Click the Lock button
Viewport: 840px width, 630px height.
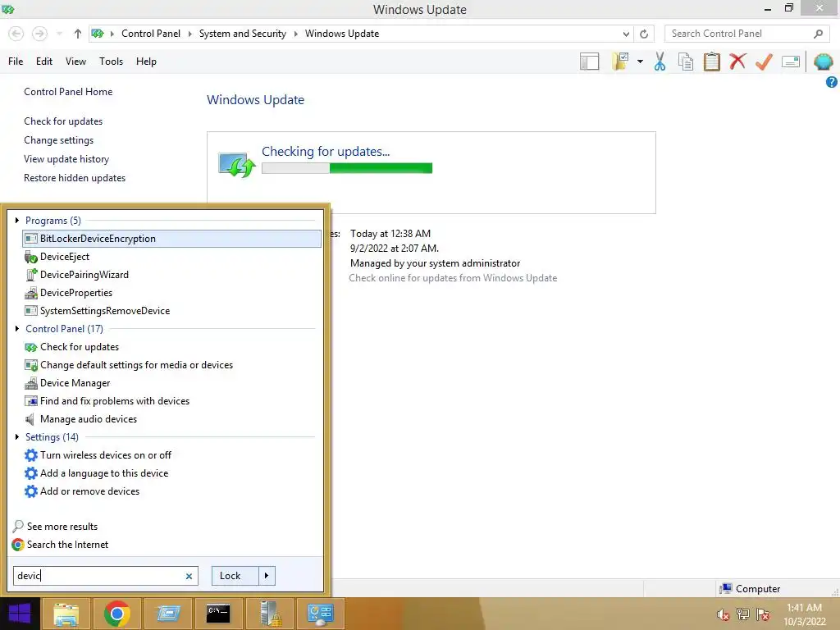click(x=235, y=576)
